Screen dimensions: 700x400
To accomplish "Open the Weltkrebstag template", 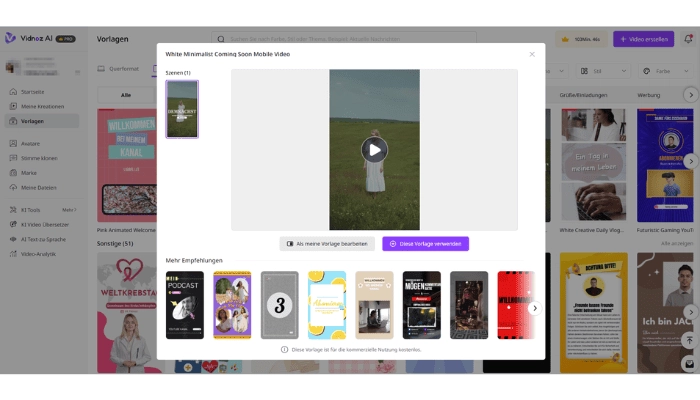I will tap(127, 312).
